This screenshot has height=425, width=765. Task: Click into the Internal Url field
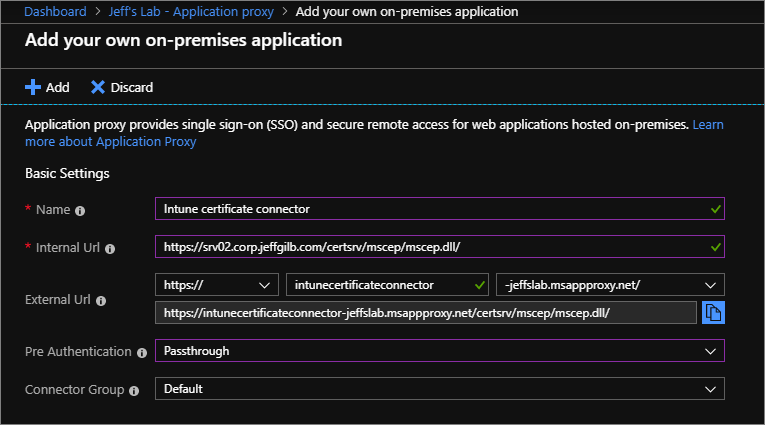[440, 247]
